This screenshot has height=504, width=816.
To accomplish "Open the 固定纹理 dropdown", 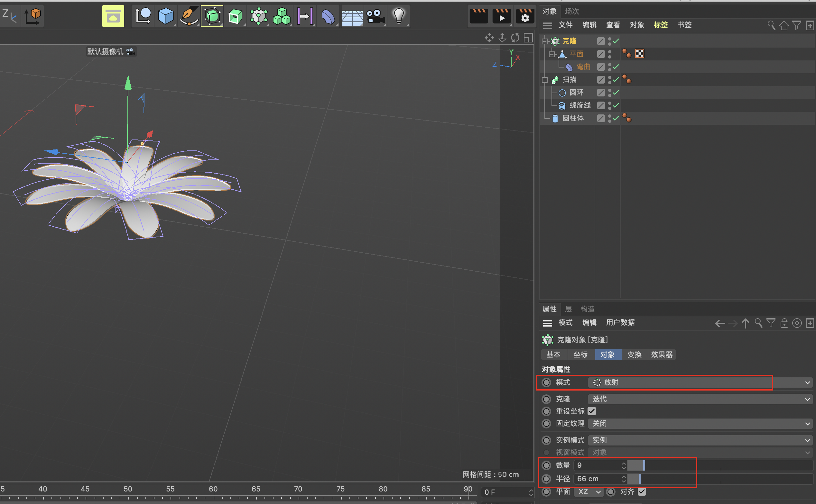I will click(x=700, y=423).
